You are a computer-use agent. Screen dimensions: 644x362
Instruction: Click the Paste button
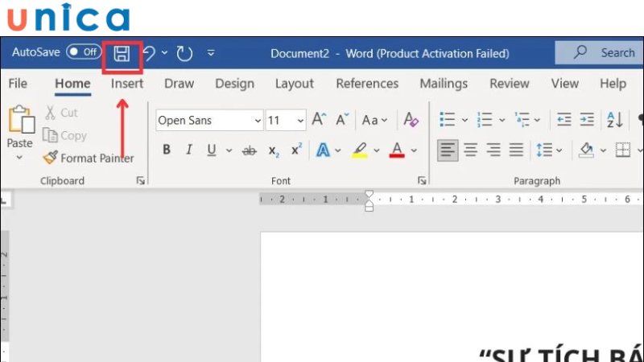tap(19, 129)
